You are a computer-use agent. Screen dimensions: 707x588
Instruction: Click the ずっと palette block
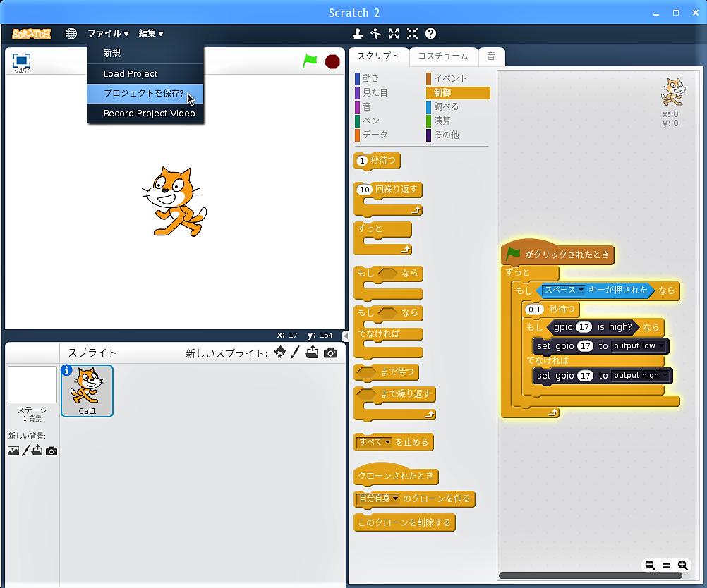(x=383, y=238)
